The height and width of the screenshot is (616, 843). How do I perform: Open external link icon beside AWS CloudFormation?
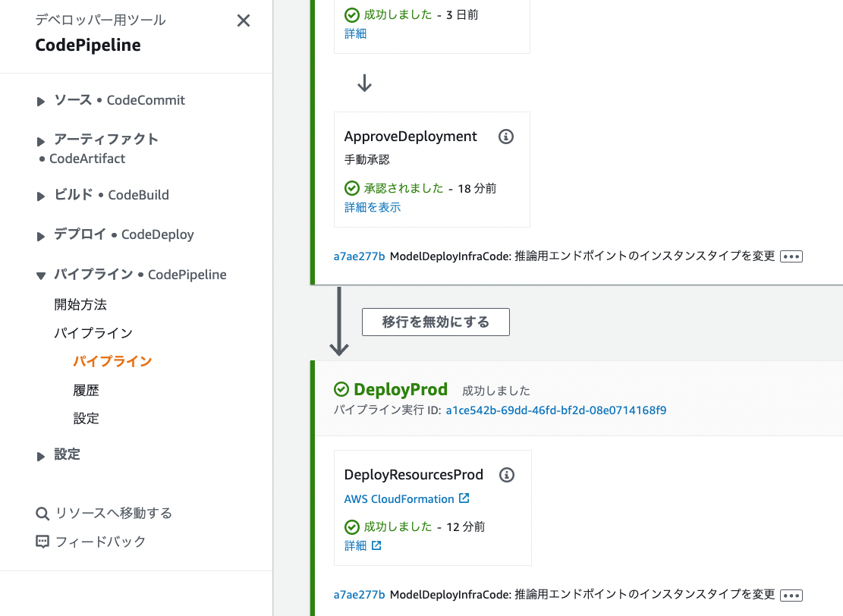(x=464, y=498)
